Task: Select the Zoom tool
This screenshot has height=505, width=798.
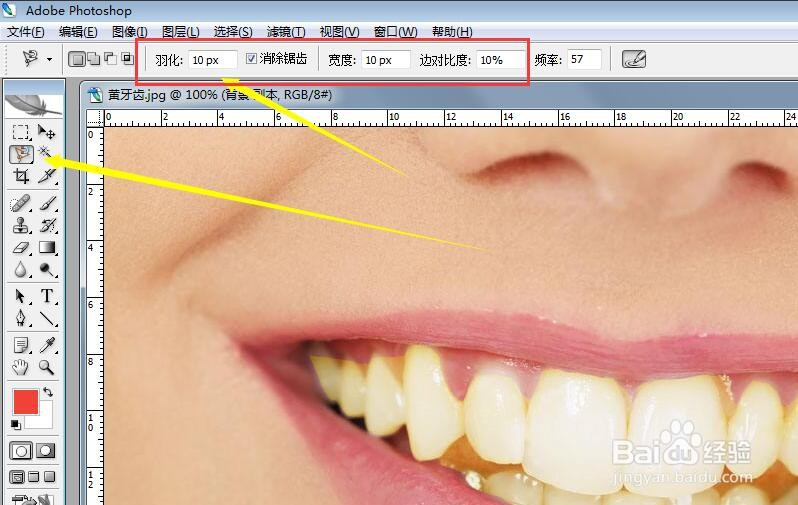Action: coord(47,367)
